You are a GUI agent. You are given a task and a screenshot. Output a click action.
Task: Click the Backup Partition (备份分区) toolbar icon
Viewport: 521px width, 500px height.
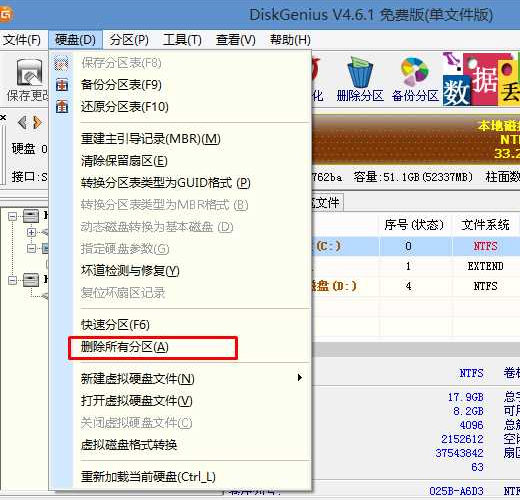coord(415,79)
